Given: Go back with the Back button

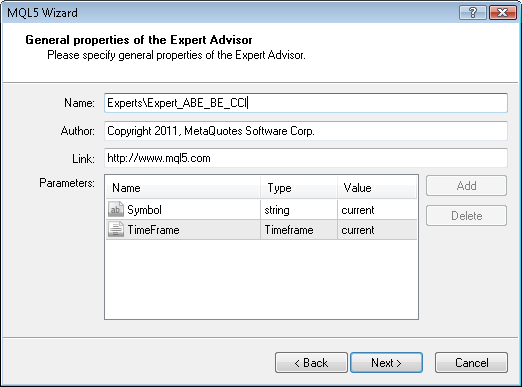Looking at the screenshot, I should click(x=311, y=362).
